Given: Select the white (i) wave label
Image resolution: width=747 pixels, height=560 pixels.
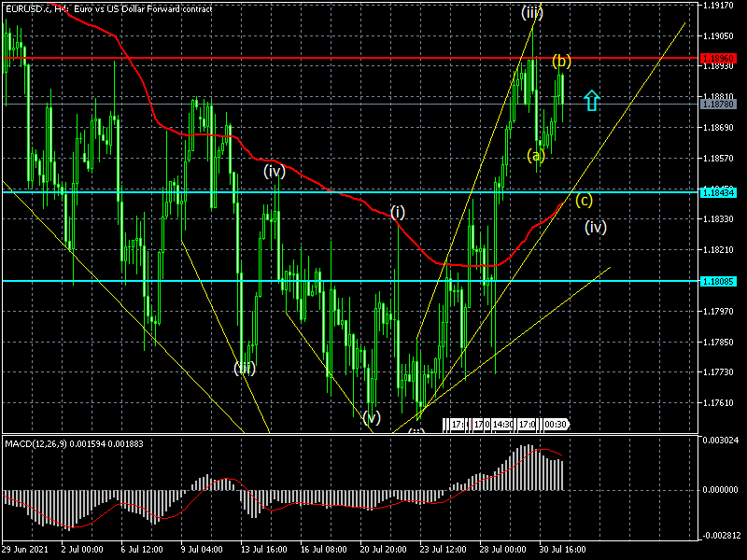Looking at the screenshot, I should 398,212.
